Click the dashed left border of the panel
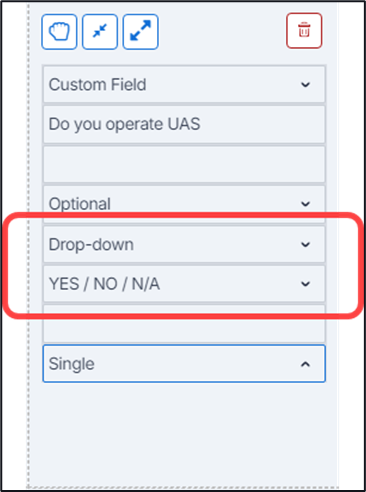Viewport: 366px width, 492px height. (28, 246)
